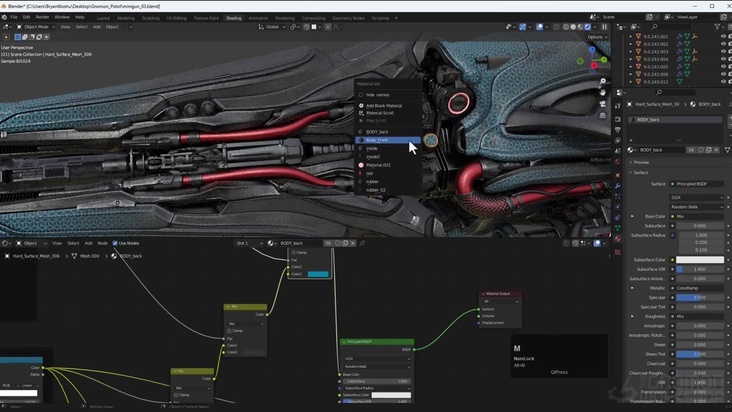The width and height of the screenshot is (732, 412).
Task: Click teal Color2 swatch on Mix node
Action: (x=318, y=274)
